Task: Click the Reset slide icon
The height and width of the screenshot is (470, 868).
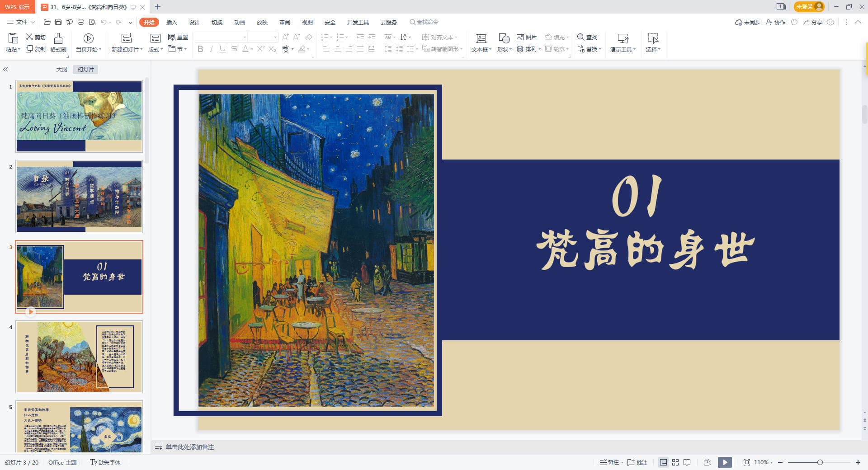Action: tap(172, 37)
